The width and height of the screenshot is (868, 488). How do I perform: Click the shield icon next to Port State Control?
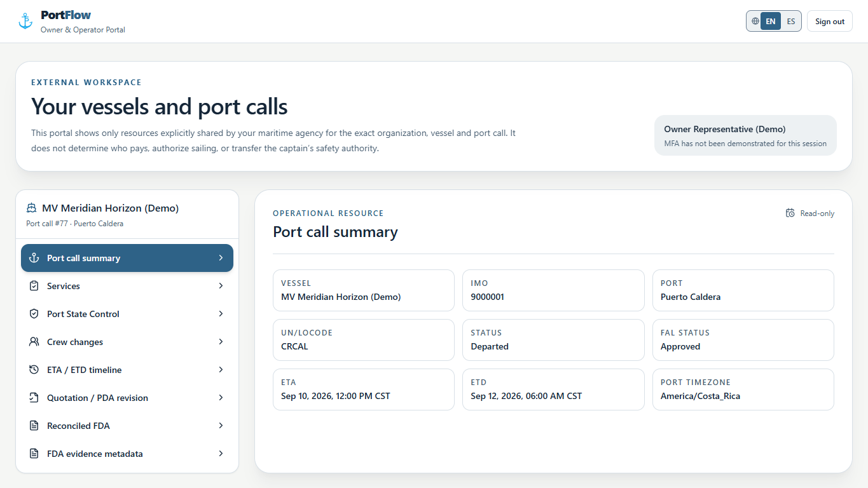[34, 314]
